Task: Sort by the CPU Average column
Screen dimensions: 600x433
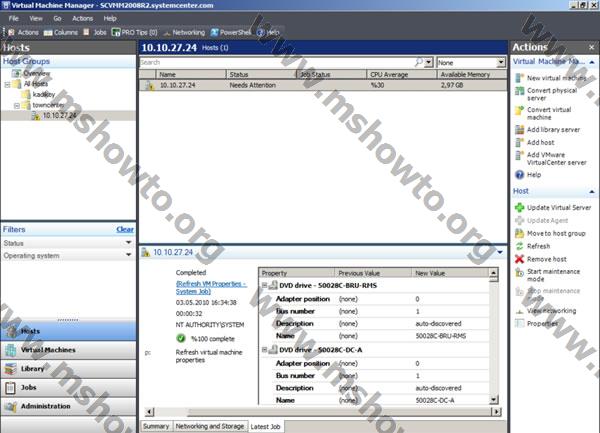Action: [401, 75]
